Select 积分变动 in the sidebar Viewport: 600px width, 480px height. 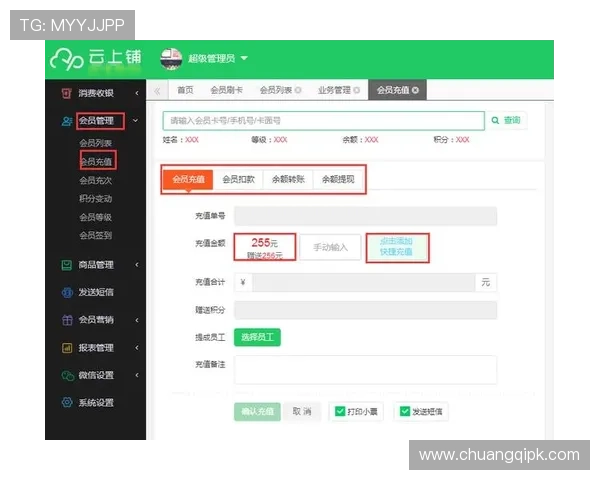96,199
